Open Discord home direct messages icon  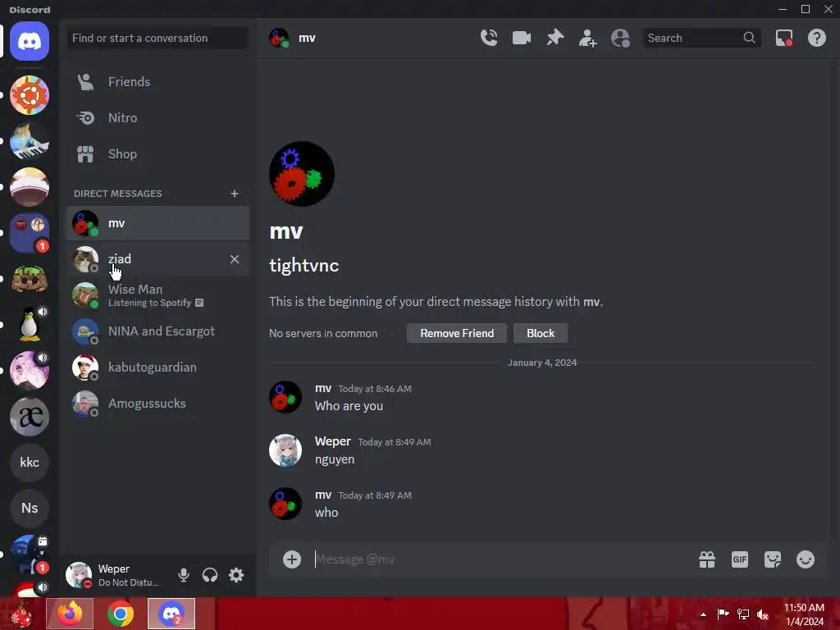pyautogui.click(x=30, y=41)
